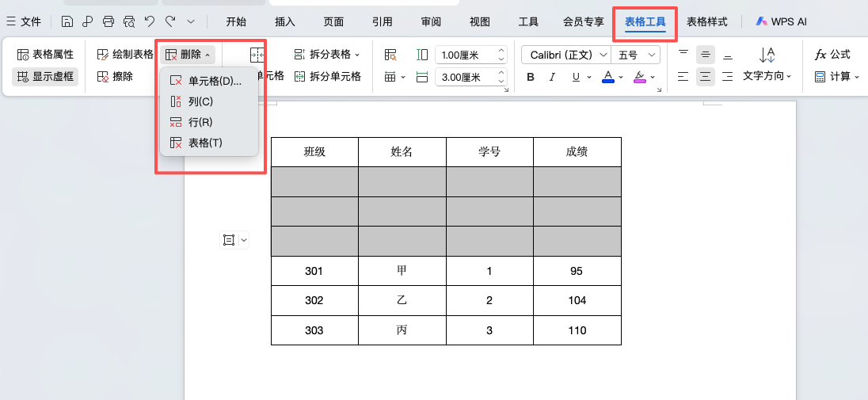
Task: Click the Print icon
Action: pos(108,21)
